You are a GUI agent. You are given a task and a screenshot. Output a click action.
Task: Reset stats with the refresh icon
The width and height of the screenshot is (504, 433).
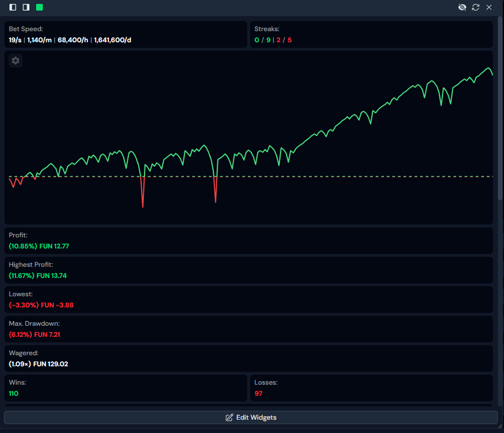pos(475,7)
